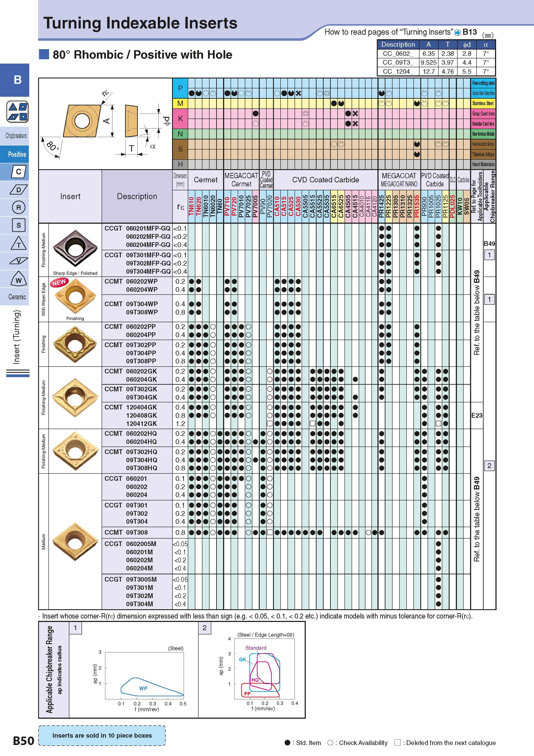Click the Titanium Alloys material label
Image resolution: width=534 pixels, height=756 pixels.
483,154
